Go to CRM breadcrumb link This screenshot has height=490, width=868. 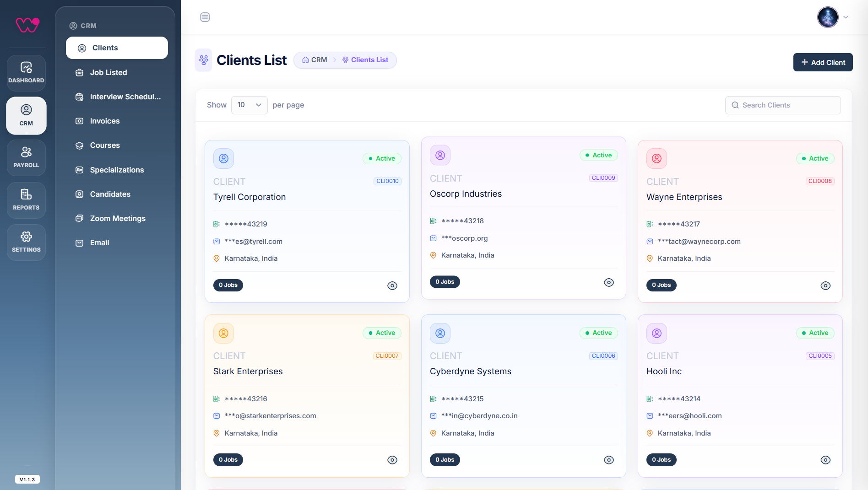pos(315,60)
